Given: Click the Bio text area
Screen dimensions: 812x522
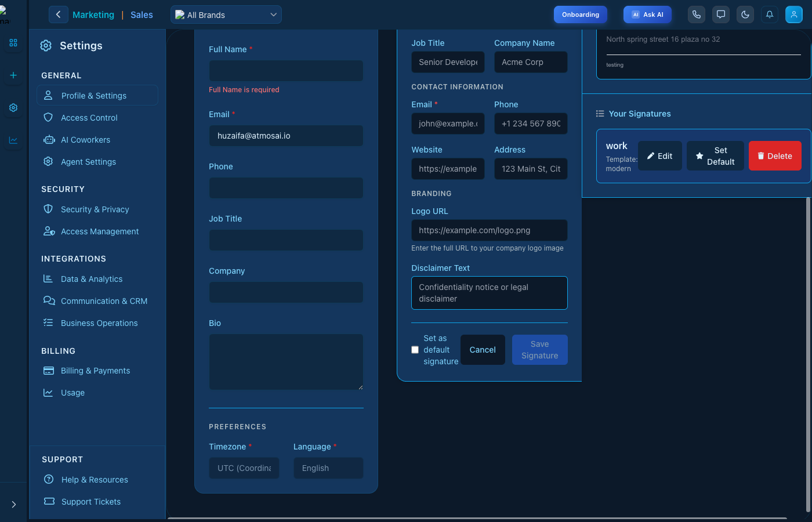Looking at the screenshot, I should click(x=286, y=362).
